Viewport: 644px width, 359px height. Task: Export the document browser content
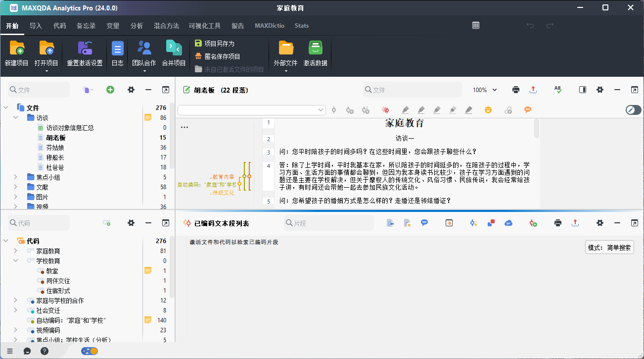pyautogui.click(x=533, y=90)
